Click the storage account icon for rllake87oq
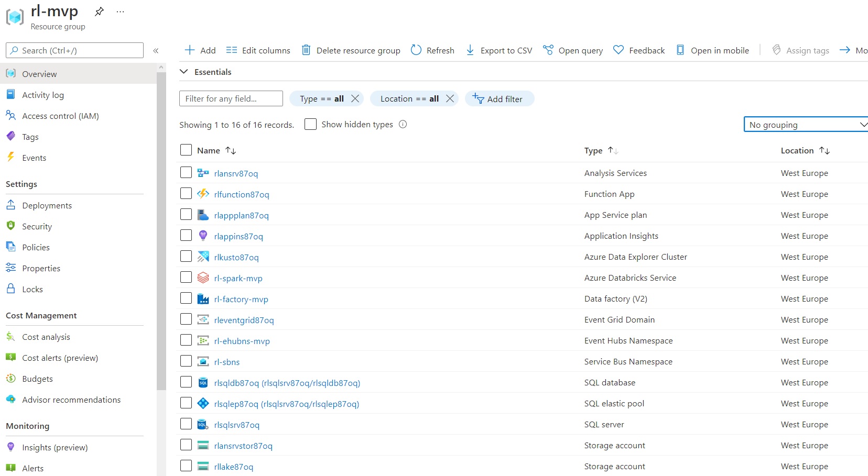 203,466
